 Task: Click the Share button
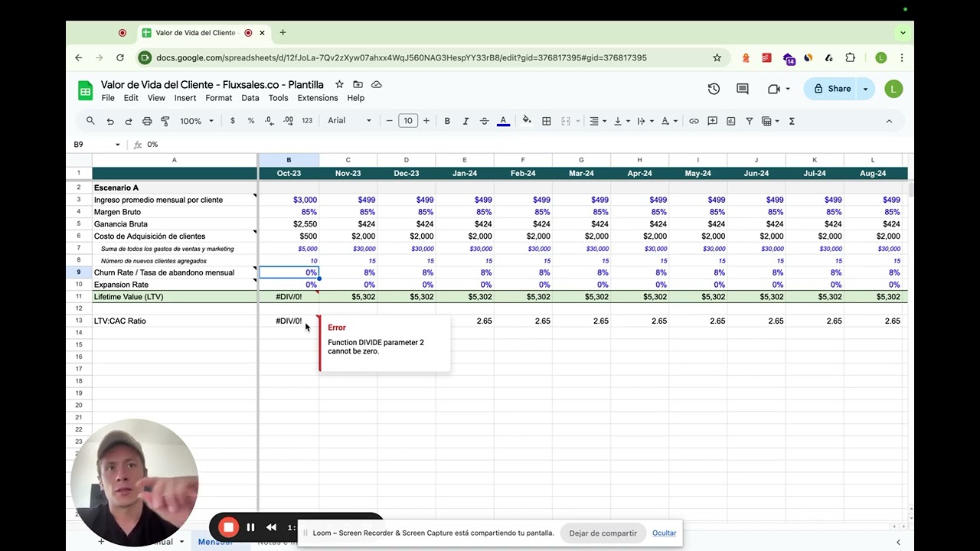(831, 89)
